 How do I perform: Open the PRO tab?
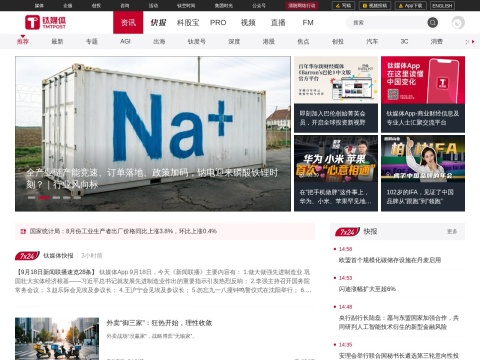(x=218, y=22)
